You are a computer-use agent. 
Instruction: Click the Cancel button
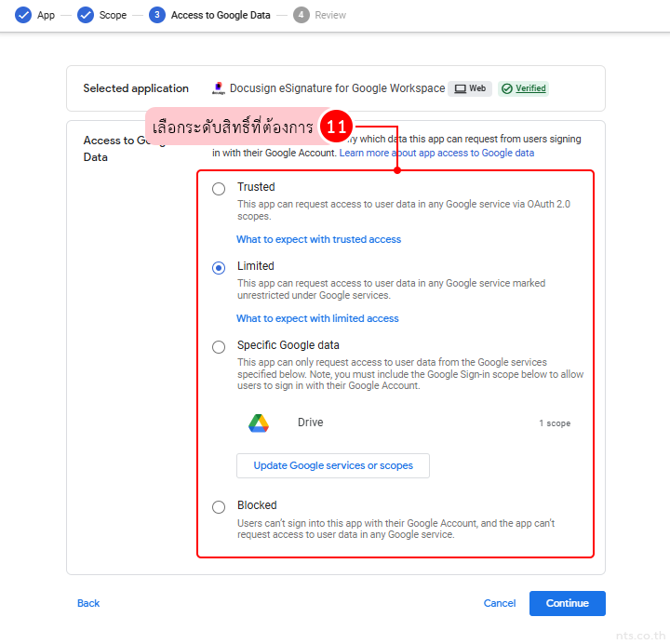(x=500, y=603)
